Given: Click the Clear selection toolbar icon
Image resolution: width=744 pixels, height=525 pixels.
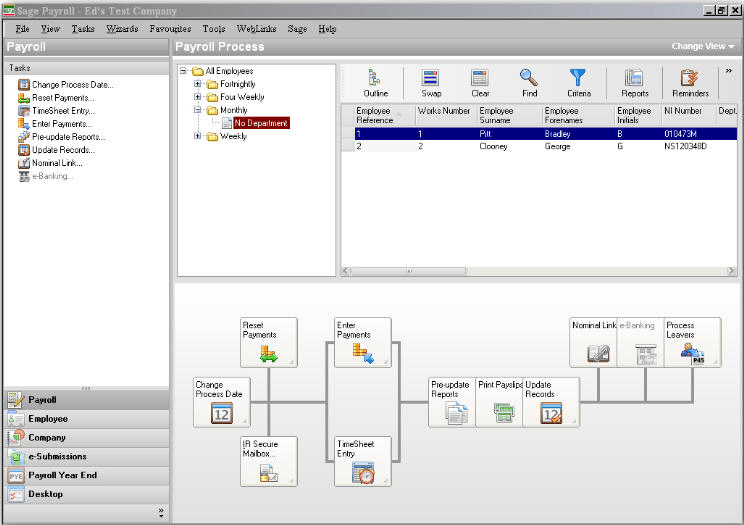Looking at the screenshot, I should click(480, 82).
